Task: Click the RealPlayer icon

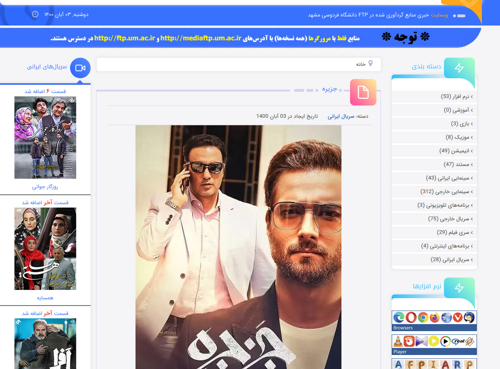Action: pyautogui.click(x=458, y=341)
